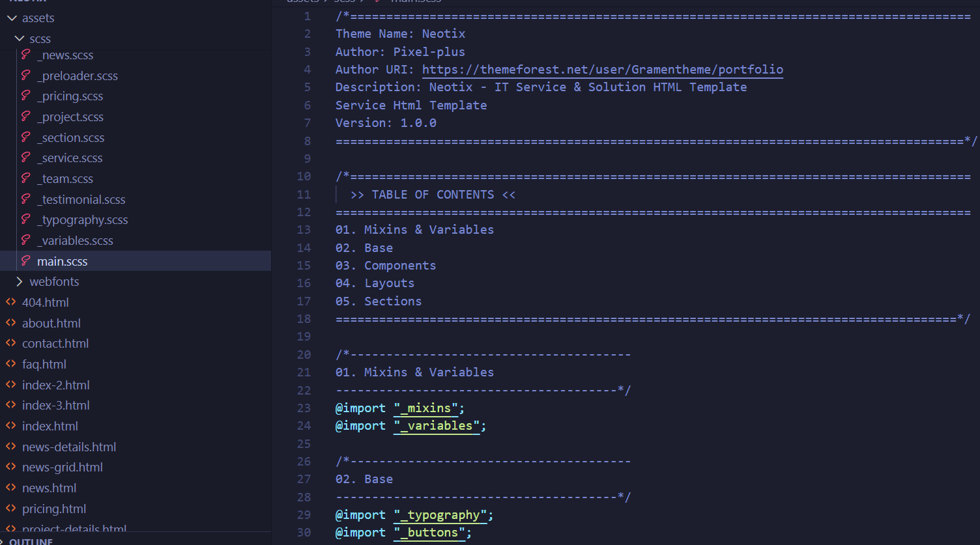The width and height of the screenshot is (980, 545).
Task: Click Sass icon beside _testimonial.scss
Action: point(26,199)
